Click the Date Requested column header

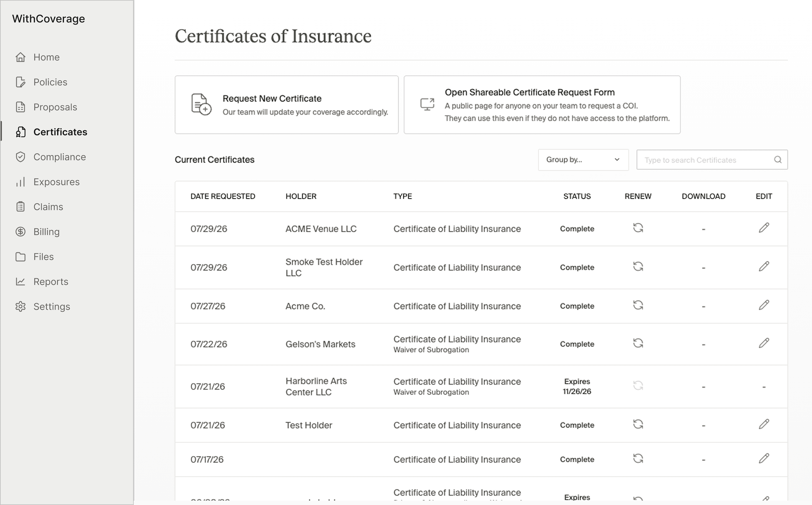click(223, 196)
